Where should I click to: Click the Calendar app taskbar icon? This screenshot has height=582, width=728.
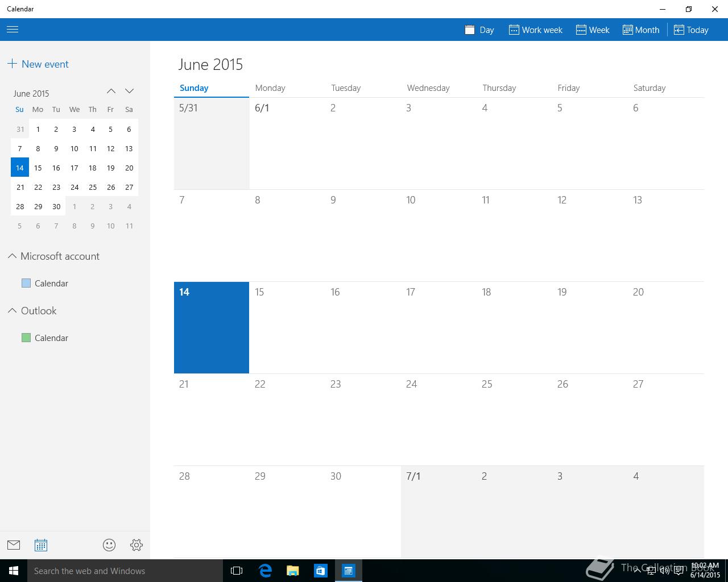tap(349, 571)
